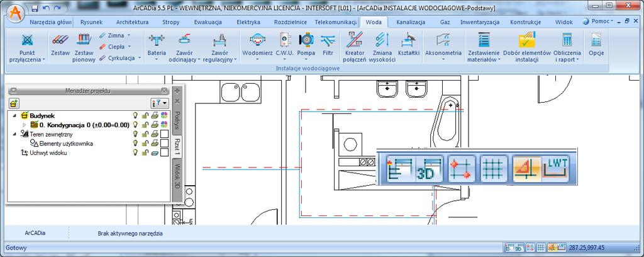This screenshot has height=257, width=644.
Task: Click the empty color box for Uchwyt widoku
Action: pos(164,152)
